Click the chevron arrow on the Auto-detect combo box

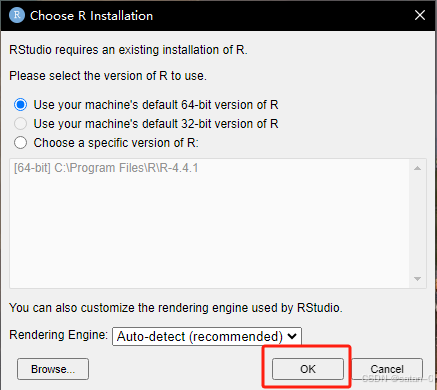(292, 336)
